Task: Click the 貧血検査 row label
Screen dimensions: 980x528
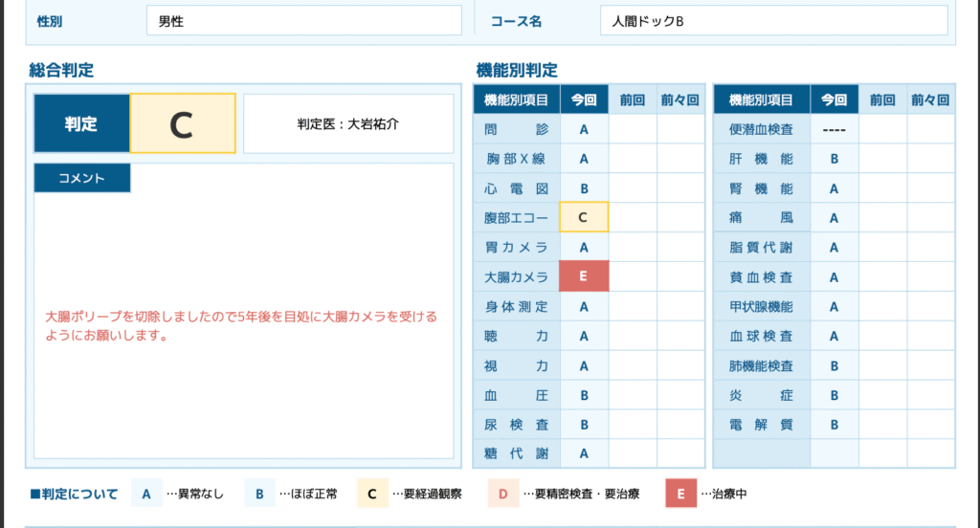Action: tap(761, 276)
